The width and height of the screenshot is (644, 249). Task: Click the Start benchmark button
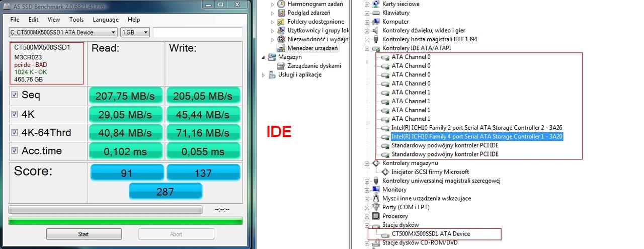(84, 234)
